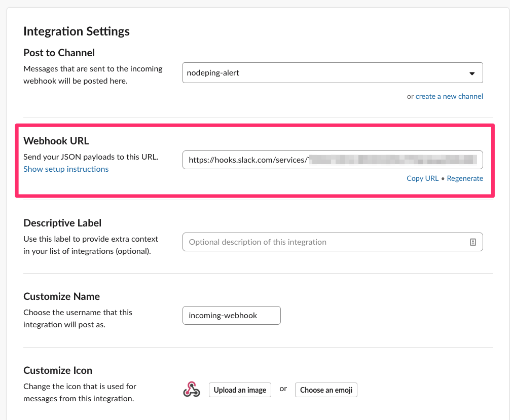Focus the Descriptive Label description field
This screenshot has width=510, height=420.
click(333, 242)
